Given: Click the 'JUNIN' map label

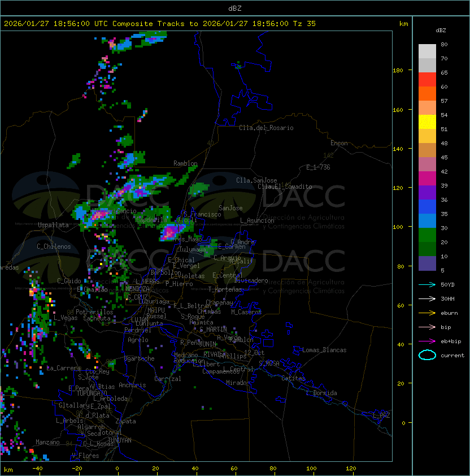Looking at the screenshot, I should coord(208,344).
